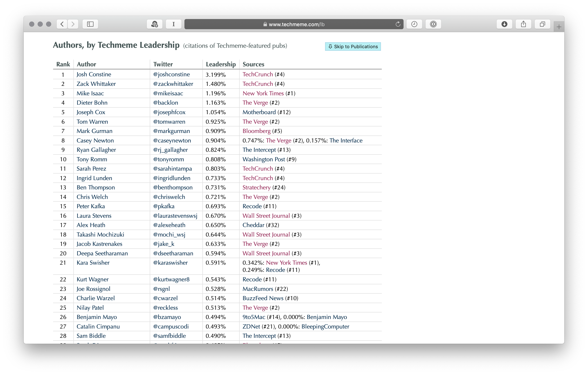Open BleepingComputer link in Catalin Cimpanu's row
588x375 pixels.
click(325, 326)
